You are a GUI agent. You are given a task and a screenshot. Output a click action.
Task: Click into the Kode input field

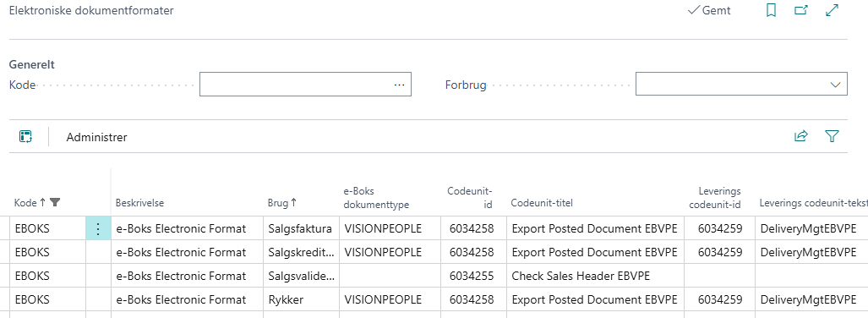(x=305, y=85)
